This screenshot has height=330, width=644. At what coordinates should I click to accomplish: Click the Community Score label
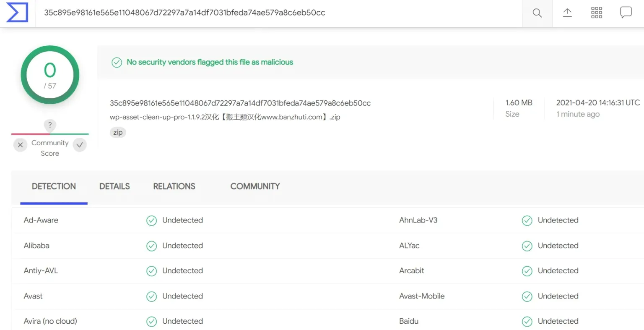click(50, 148)
